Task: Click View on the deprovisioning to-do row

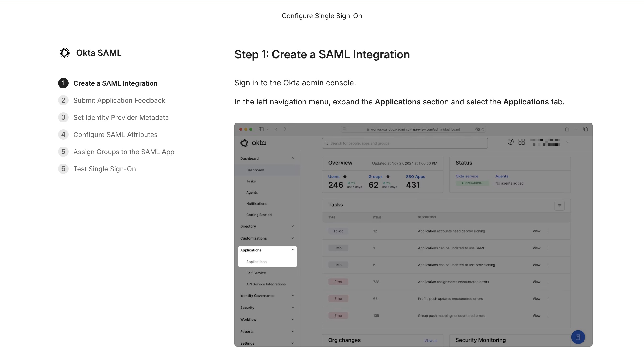Action: pos(537,231)
